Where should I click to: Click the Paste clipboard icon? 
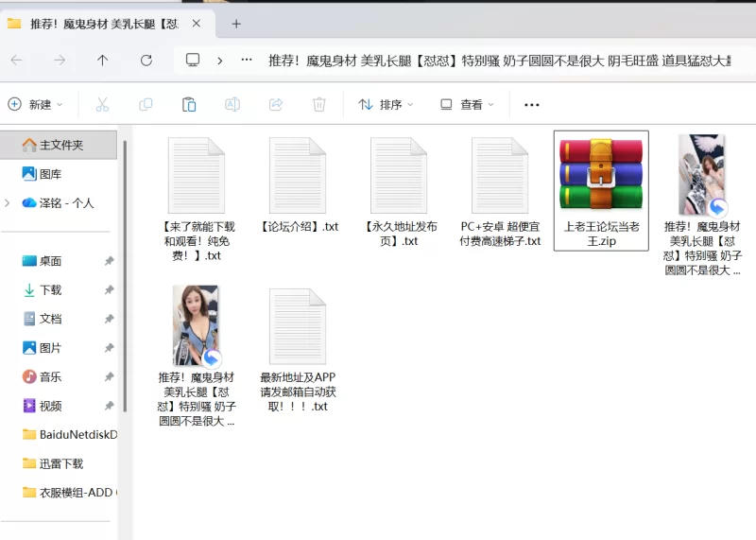[189, 104]
